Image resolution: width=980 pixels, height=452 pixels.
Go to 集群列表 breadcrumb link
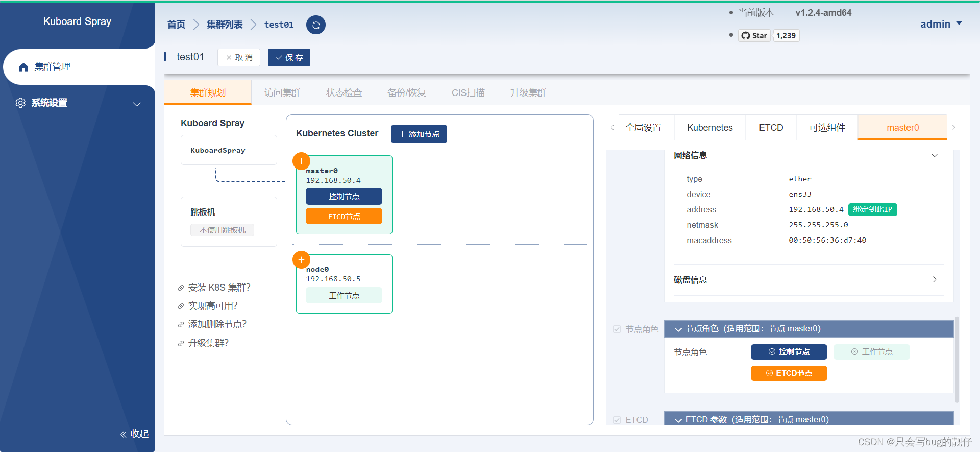(225, 25)
